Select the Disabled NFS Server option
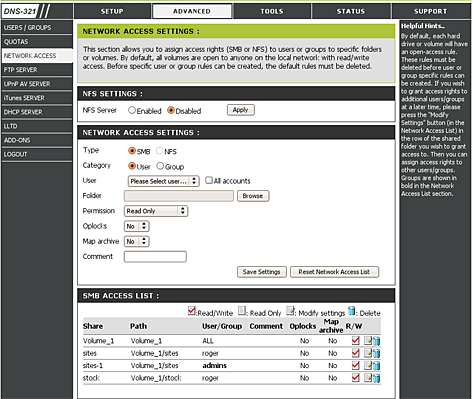 point(171,110)
